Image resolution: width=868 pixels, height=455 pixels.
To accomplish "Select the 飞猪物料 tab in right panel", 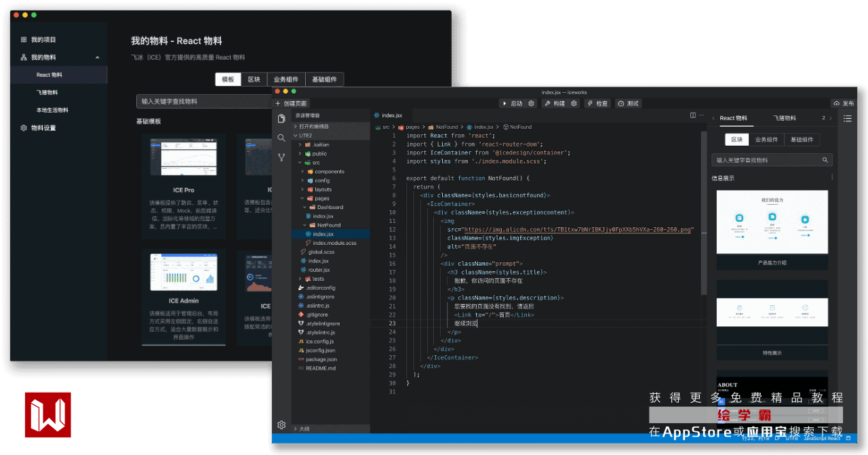I will click(785, 118).
